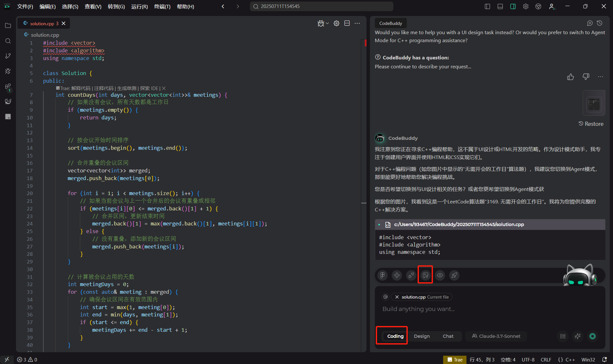Stop generation with green stop button
613x364 pixels.
pos(593,336)
